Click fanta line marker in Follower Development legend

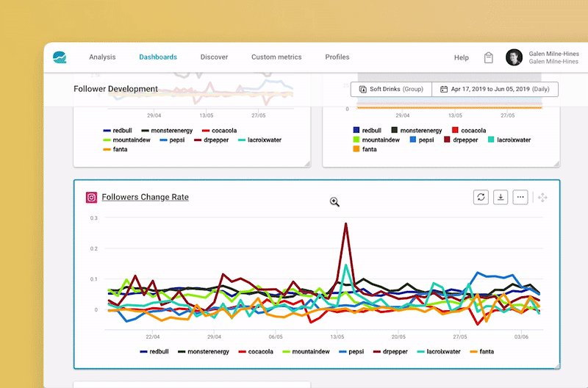(107, 149)
